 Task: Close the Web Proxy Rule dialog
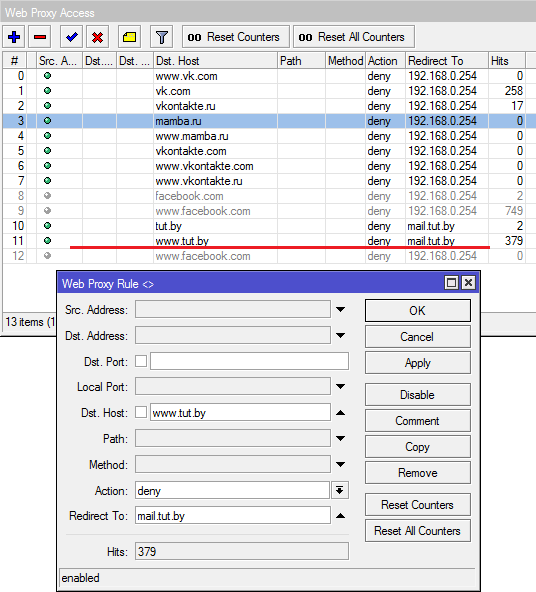[x=468, y=282]
